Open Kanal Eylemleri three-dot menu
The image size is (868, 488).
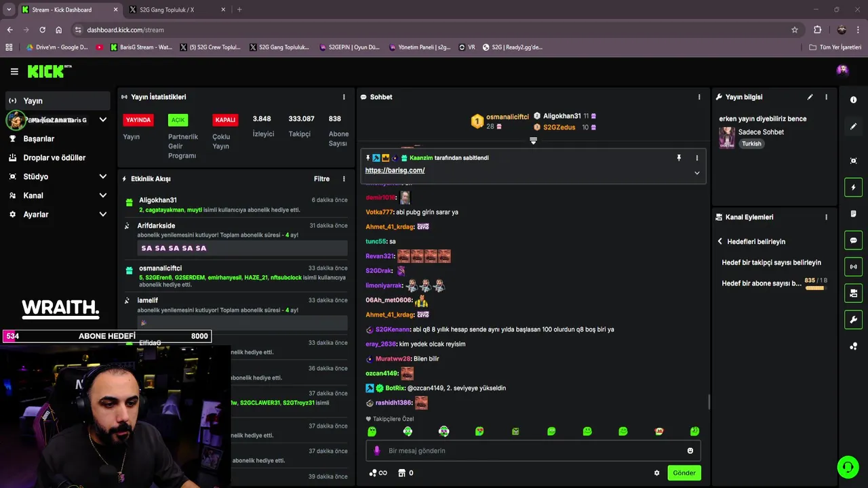pos(826,217)
